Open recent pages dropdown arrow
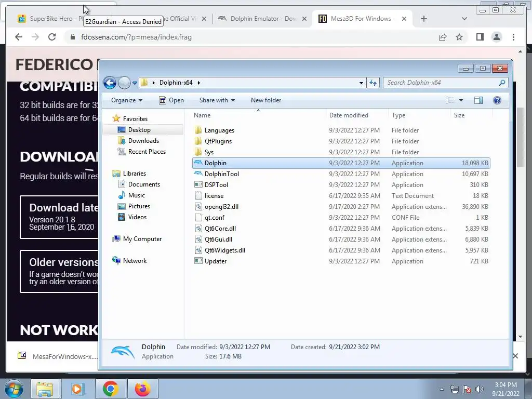 coord(135,83)
